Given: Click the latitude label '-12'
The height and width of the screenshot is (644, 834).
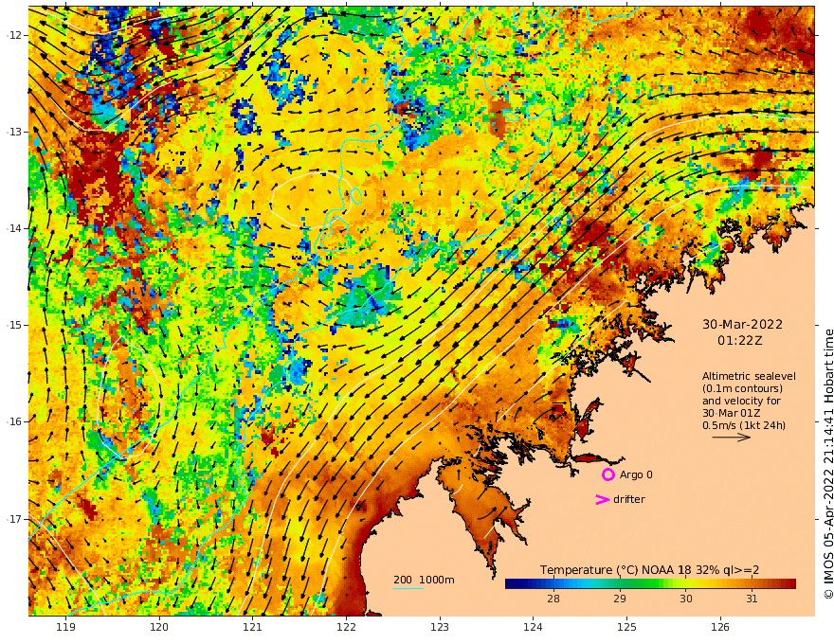Looking at the screenshot, I should 14,35.
